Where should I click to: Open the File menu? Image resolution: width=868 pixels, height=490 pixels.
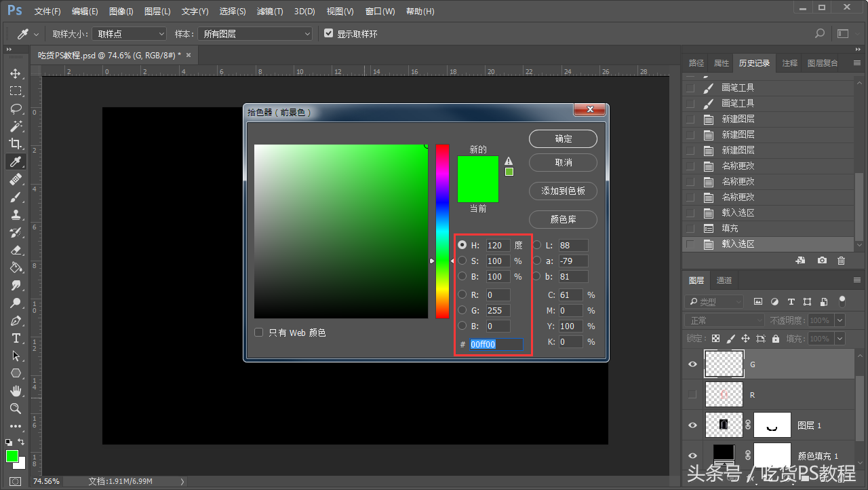click(47, 12)
